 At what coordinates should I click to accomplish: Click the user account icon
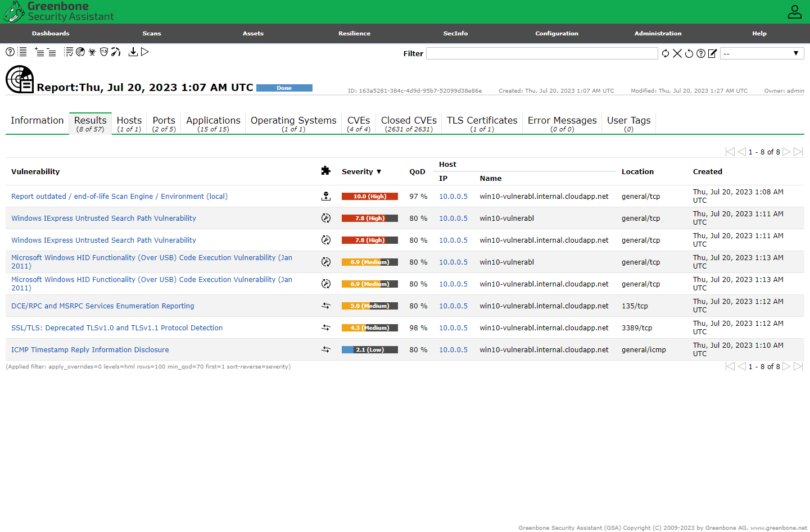[x=795, y=12]
